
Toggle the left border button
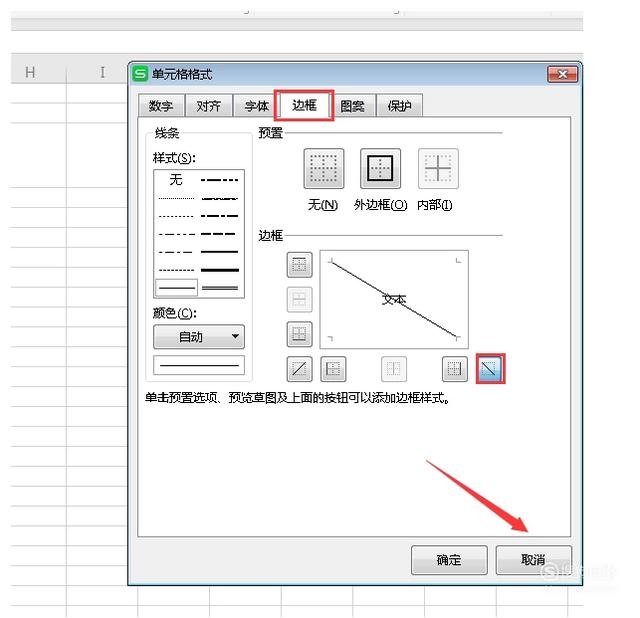point(333,369)
